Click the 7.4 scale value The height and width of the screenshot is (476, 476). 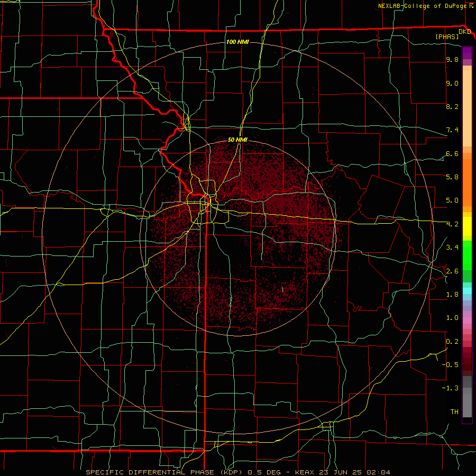(x=452, y=130)
